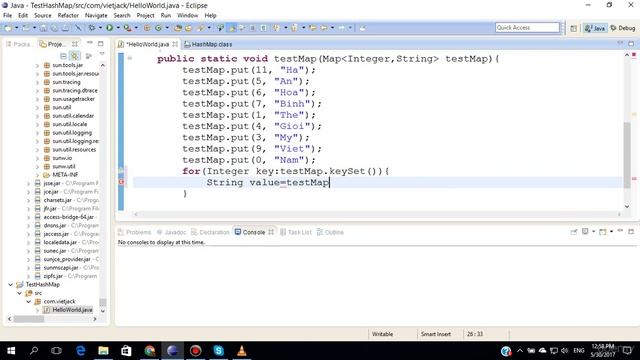Screen dimensions: 640x360
Task: Click the New Java Package icon
Action: pos(147,28)
